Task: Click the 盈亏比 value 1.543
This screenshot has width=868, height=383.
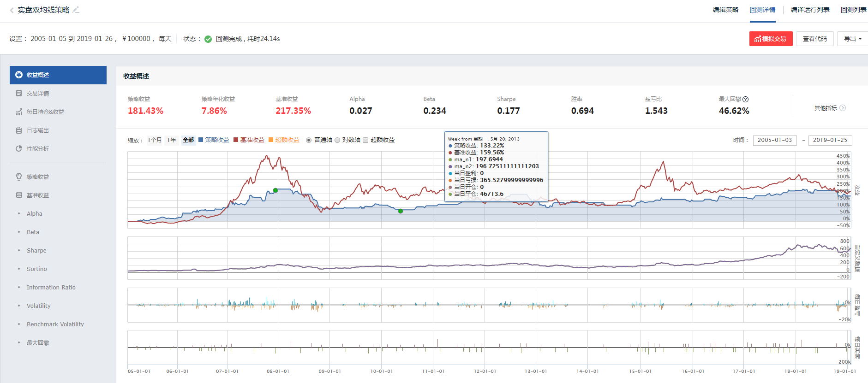Action: 656,111
